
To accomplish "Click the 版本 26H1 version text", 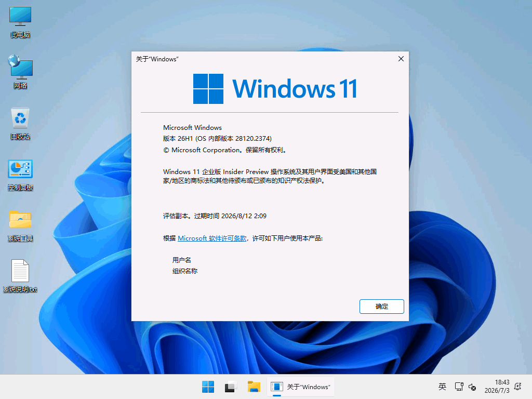I will click(217, 138).
